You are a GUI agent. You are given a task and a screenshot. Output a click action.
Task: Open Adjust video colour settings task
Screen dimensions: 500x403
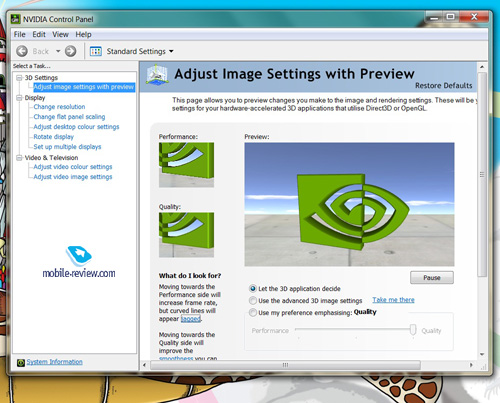(x=73, y=167)
